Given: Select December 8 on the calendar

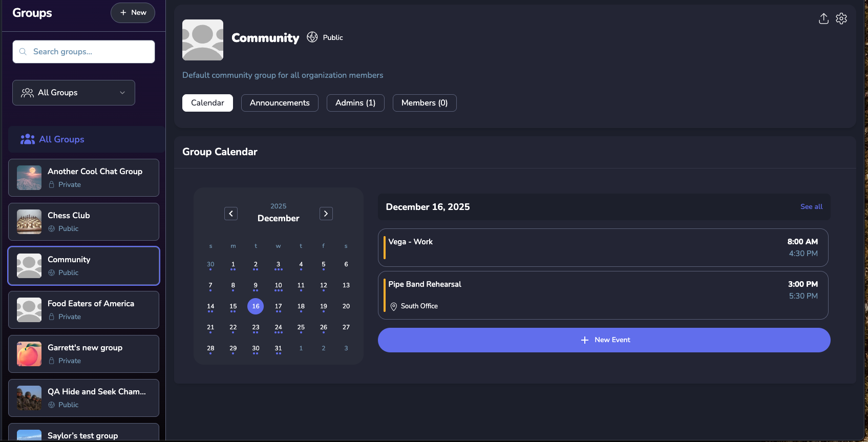Looking at the screenshot, I should click(x=233, y=286).
